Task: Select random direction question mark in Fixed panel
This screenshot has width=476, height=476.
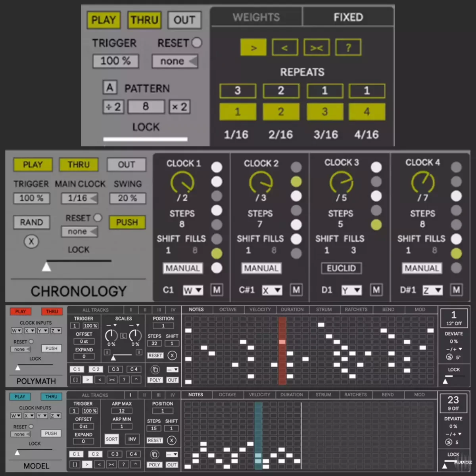Action: click(348, 48)
